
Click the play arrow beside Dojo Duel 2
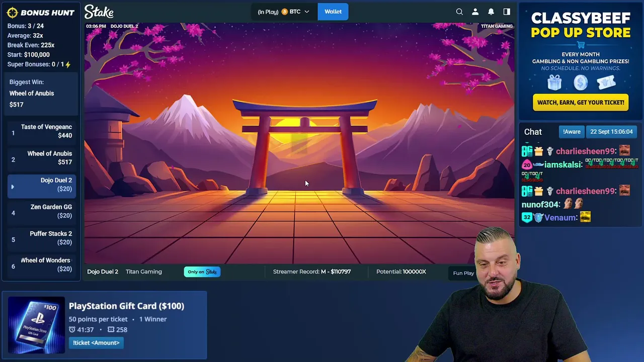(x=12, y=187)
